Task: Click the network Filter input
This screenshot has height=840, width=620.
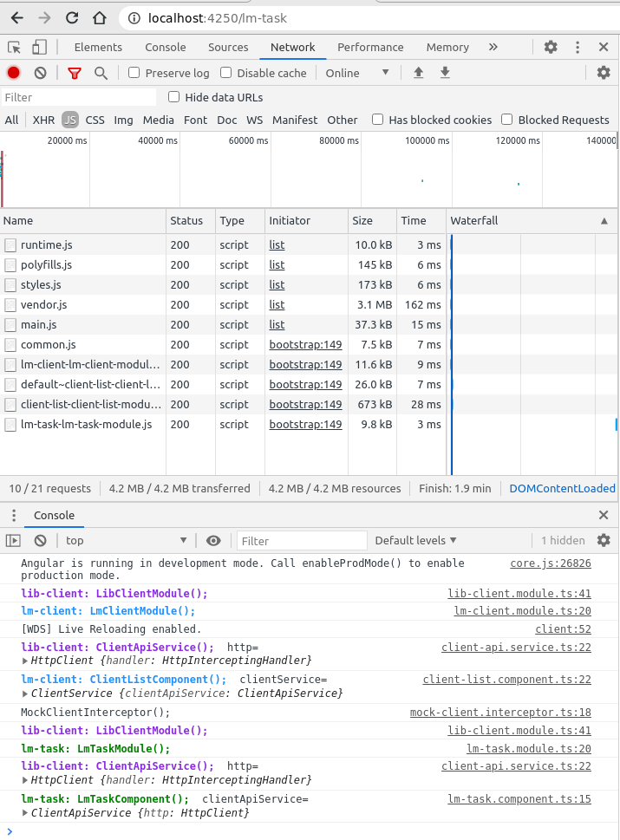Action: coord(79,97)
